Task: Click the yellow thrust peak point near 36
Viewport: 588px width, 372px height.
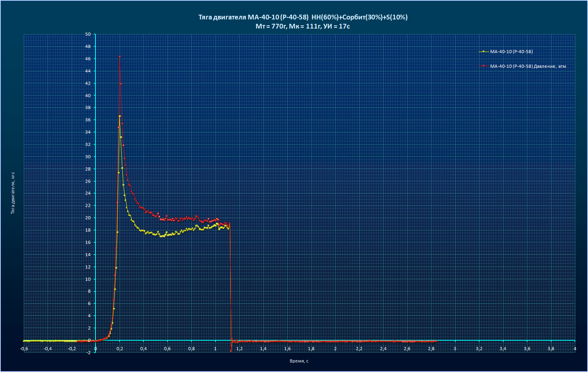Action: [120, 116]
